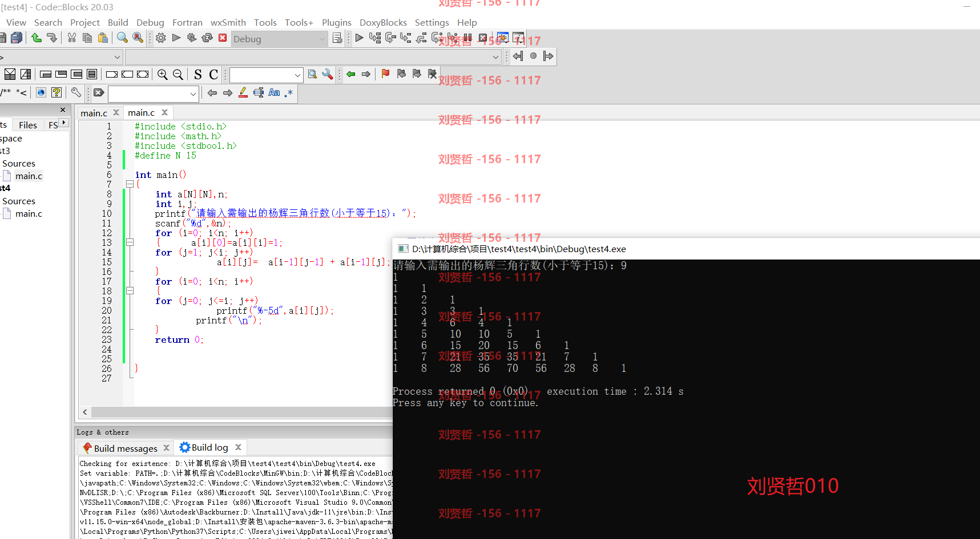Select the Files tab in management panel

click(28, 125)
